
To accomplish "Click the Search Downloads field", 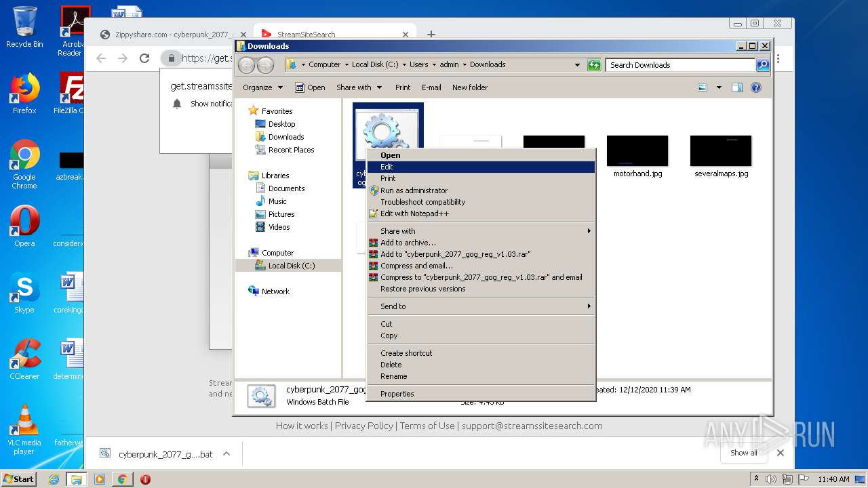I will 680,65.
